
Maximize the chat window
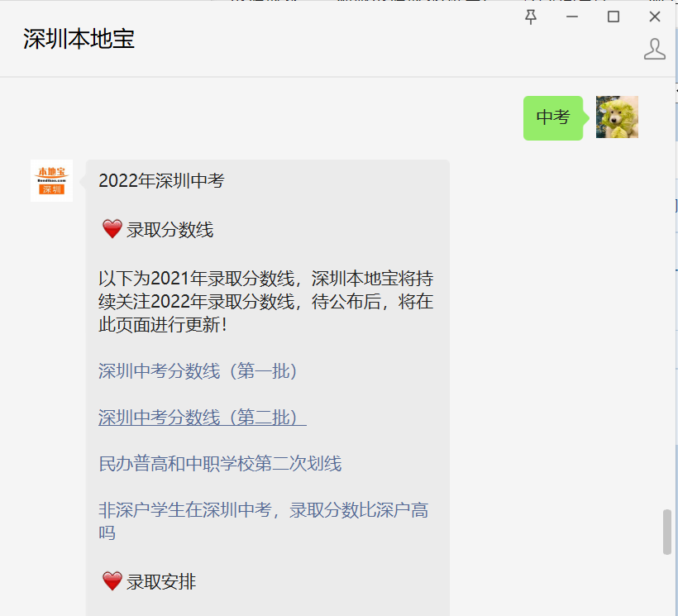click(614, 17)
